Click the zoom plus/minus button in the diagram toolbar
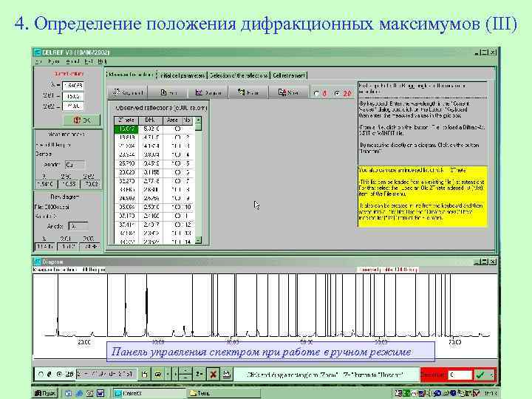Viewport: 532px width, 399px height. coord(185,375)
